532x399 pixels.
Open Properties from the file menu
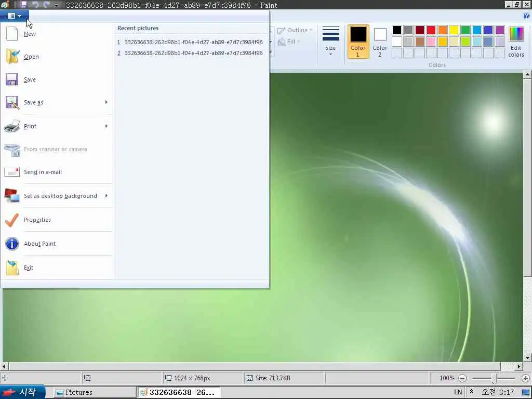(x=57, y=220)
